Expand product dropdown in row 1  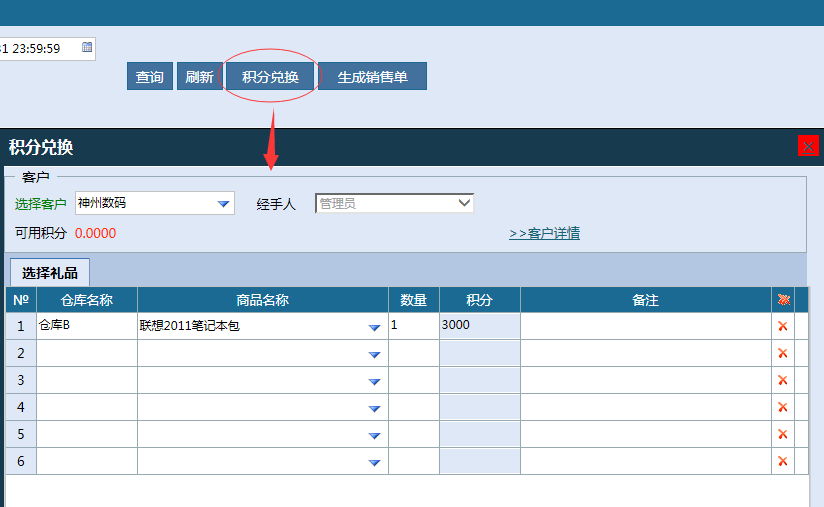[x=374, y=327]
